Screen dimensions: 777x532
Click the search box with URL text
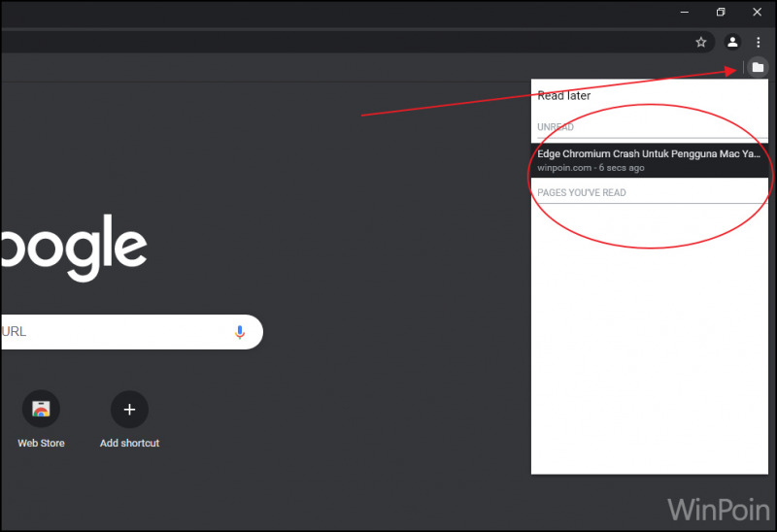[132, 332]
